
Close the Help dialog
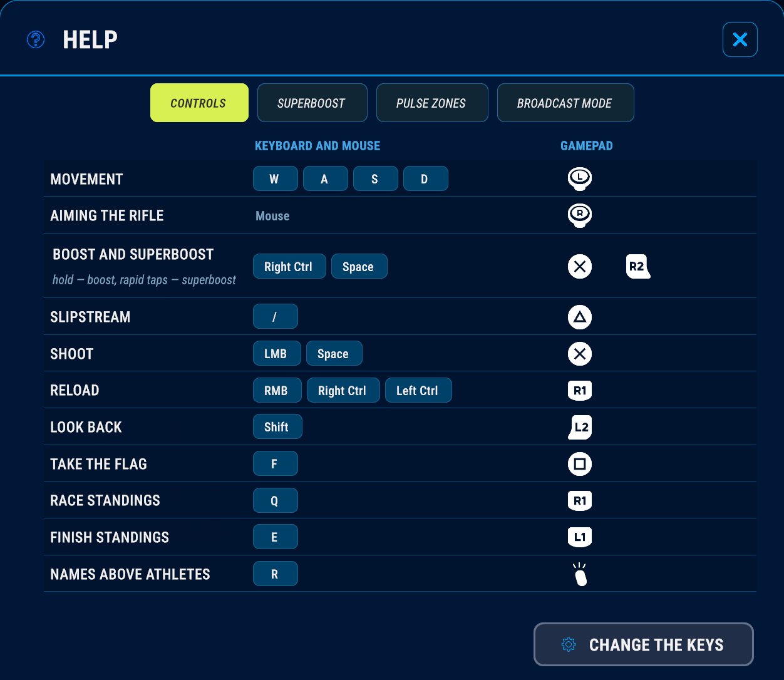coord(740,39)
